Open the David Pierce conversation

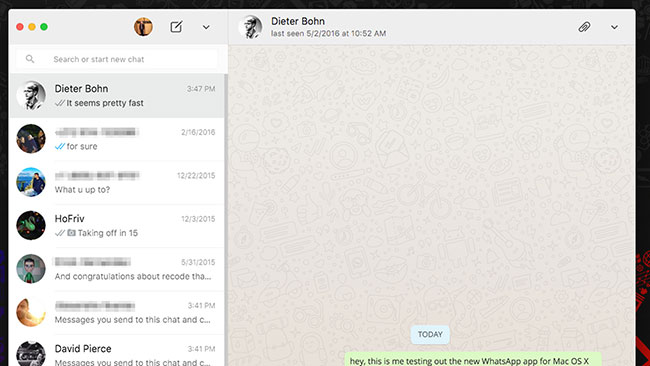click(116, 351)
